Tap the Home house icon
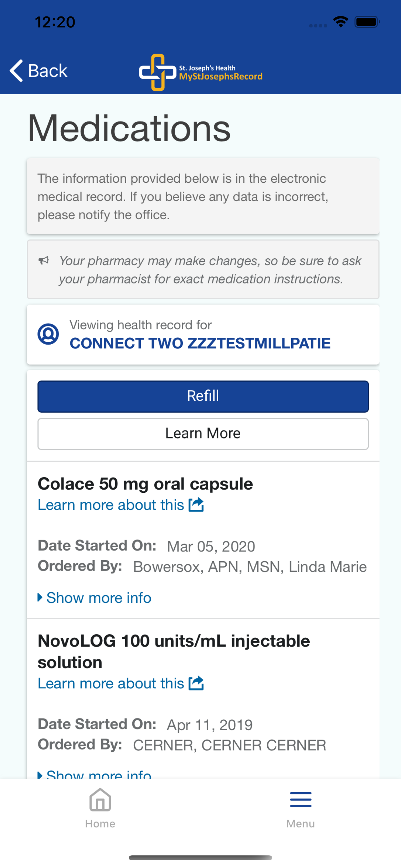This screenshot has width=401, height=868. [x=100, y=799]
